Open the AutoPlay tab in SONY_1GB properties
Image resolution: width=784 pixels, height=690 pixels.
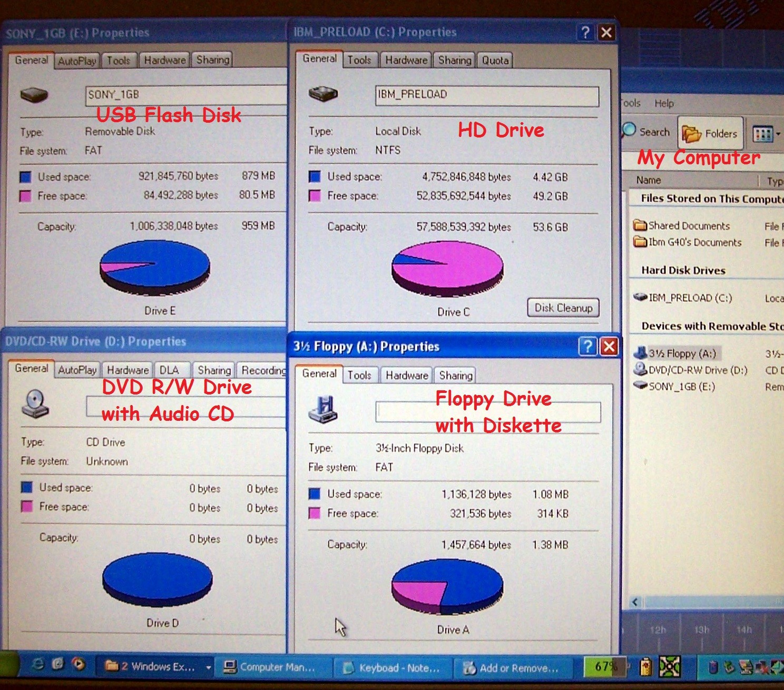[x=77, y=61]
